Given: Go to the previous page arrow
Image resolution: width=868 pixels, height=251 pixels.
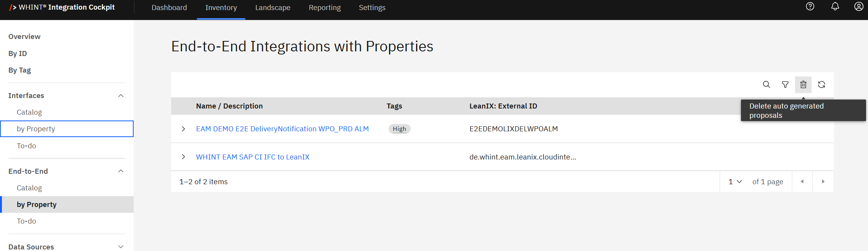Looking at the screenshot, I should 802,181.
